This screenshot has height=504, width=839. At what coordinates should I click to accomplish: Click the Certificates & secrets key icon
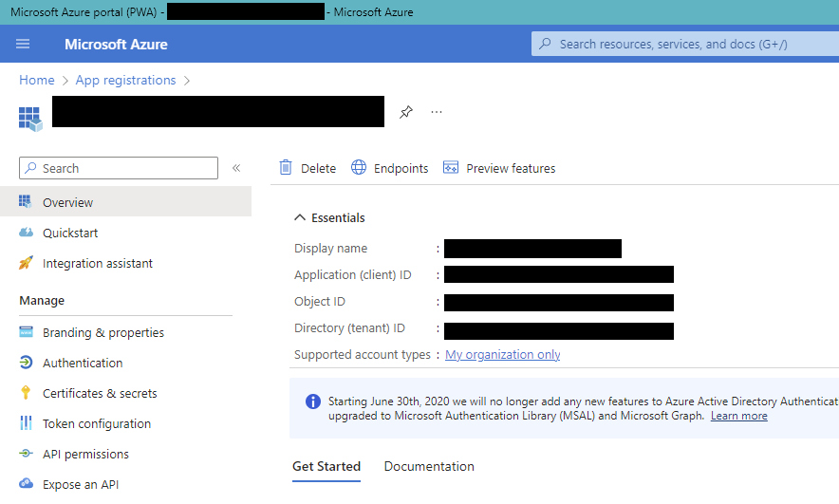click(x=26, y=393)
